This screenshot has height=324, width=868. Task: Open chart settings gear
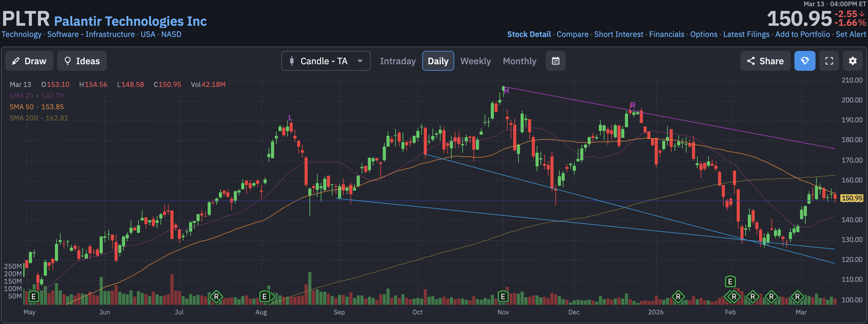852,61
